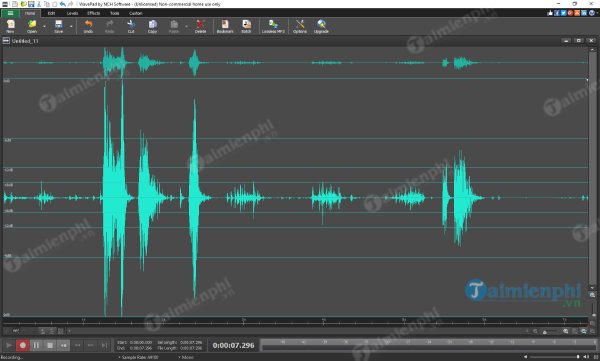Click the quick-access New file icon in title bar

coord(15,4)
